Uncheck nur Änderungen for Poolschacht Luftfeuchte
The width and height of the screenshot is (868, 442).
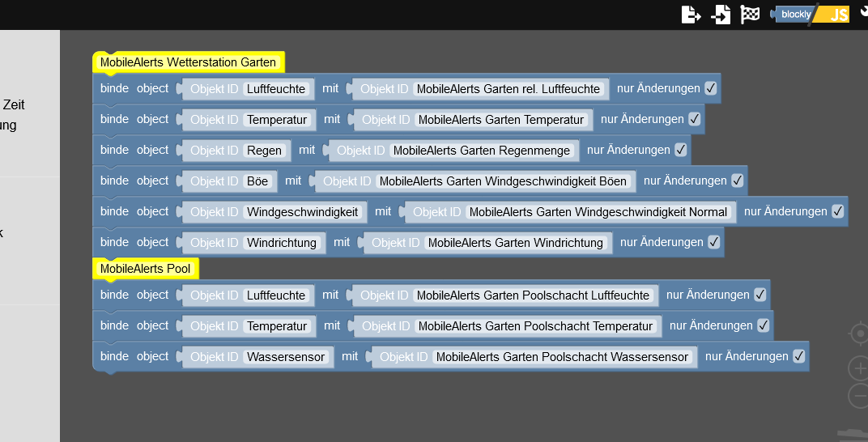760,295
